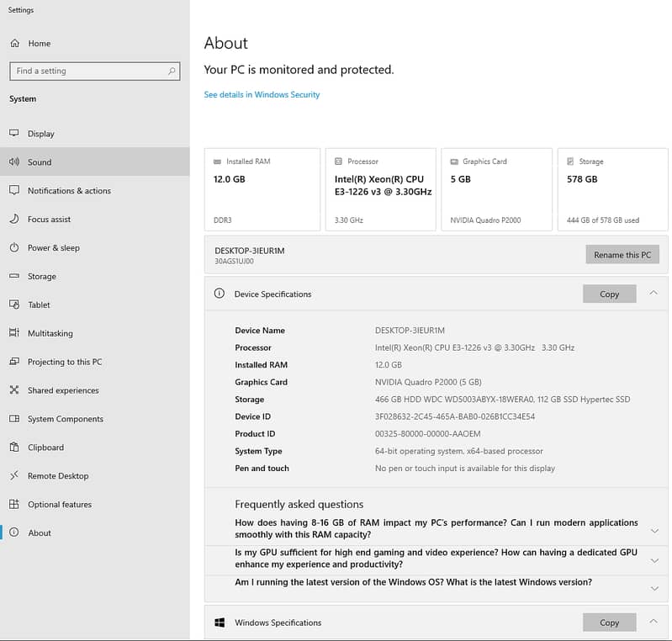Image resolution: width=672 pixels, height=641 pixels.
Task: Click the Storage card icon
Action: [x=570, y=162]
